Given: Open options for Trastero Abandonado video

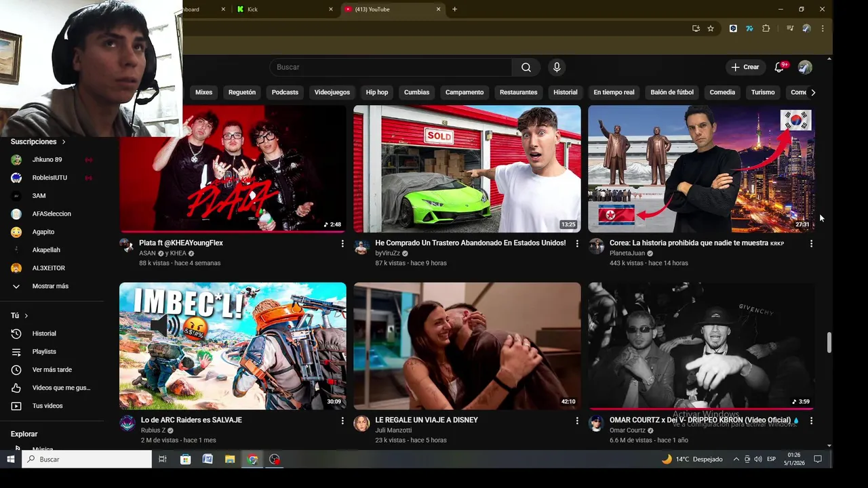Looking at the screenshot, I should [577, 243].
